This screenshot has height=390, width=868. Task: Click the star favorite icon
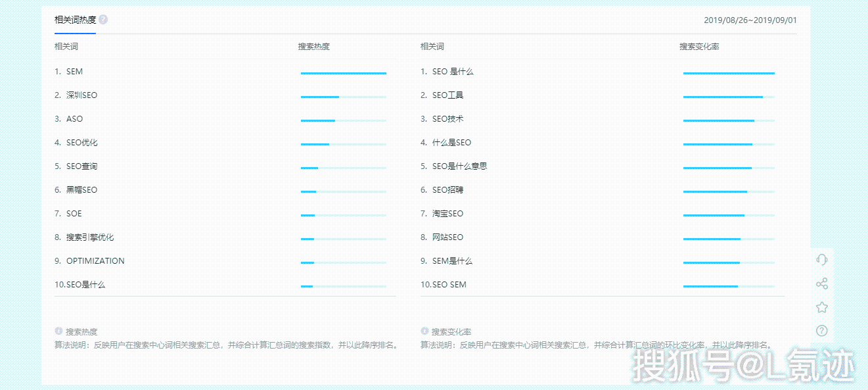coord(821,307)
